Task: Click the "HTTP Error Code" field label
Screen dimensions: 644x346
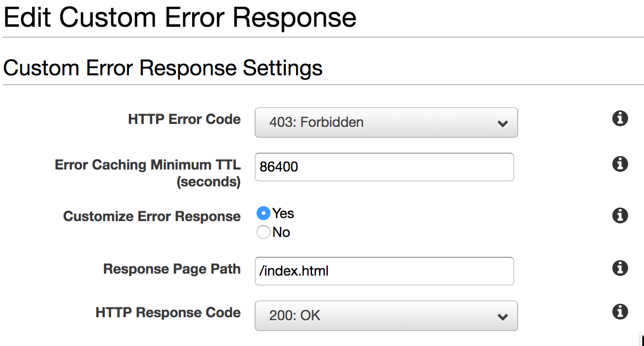Action: point(184,119)
